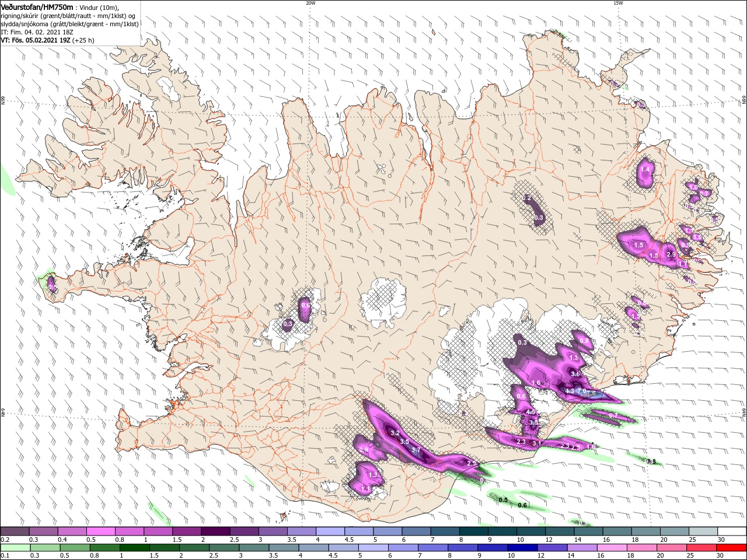Click the 25 label in the upper legend
The height and width of the screenshot is (560, 747).
[692, 540]
